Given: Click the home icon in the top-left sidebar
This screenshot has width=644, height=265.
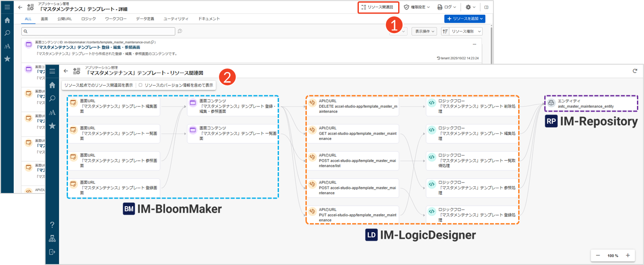Looking at the screenshot, I should 7,20.
